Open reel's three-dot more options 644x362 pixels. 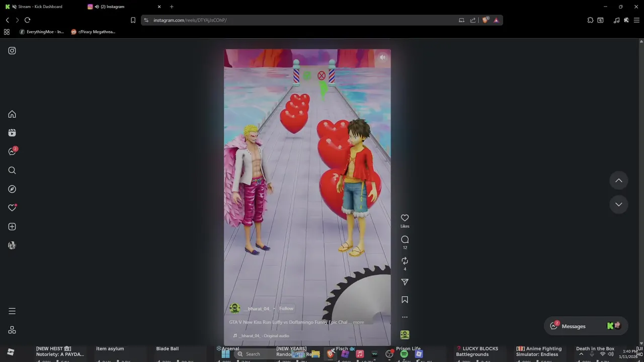click(x=405, y=317)
